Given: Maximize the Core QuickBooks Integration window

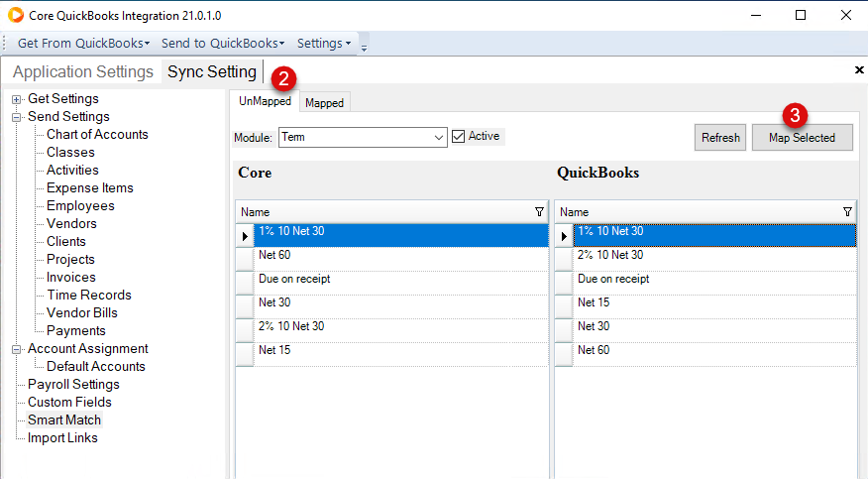Looking at the screenshot, I should pyautogui.click(x=801, y=15).
